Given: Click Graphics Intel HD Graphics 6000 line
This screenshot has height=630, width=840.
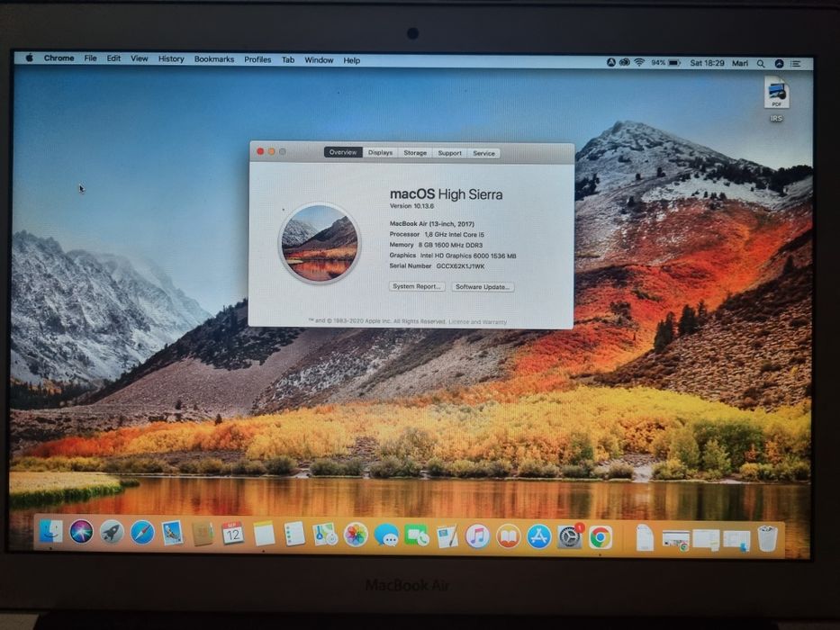Looking at the screenshot, I should (x=453, y=256).
